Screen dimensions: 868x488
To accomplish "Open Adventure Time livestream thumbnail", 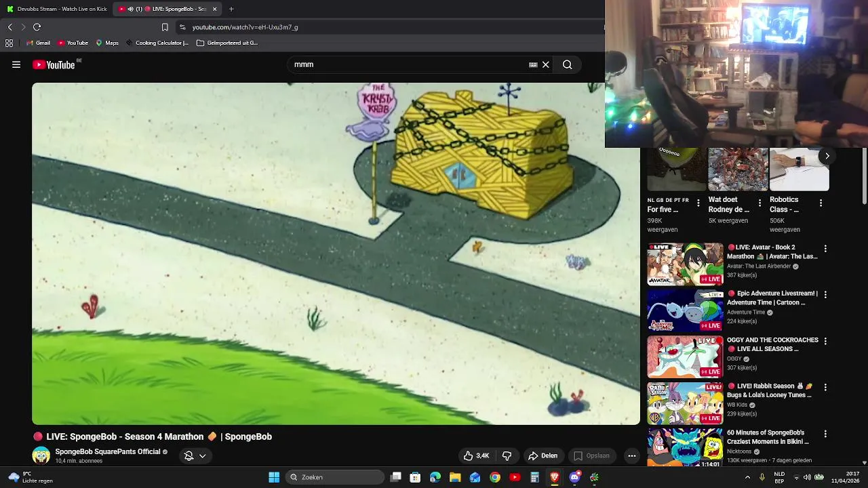I will click(685, 310).
